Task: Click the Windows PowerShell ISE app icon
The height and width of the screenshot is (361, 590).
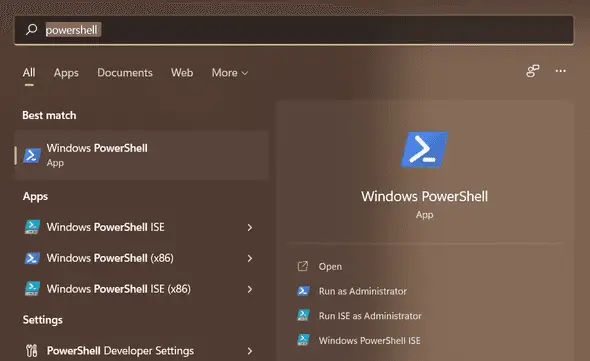Action: [x=32, y=227]
